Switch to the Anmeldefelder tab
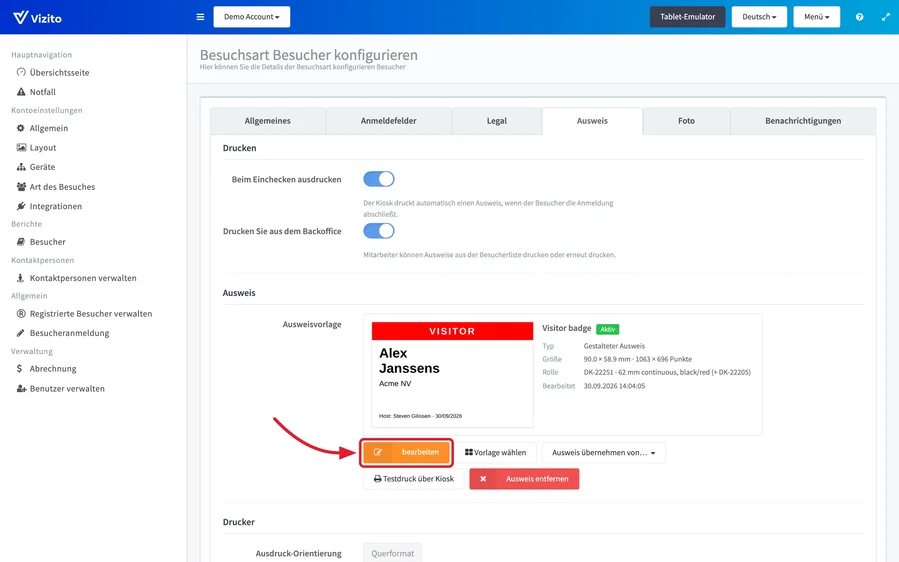The height and width of the screenshot is (562, 899). [389, 121]
